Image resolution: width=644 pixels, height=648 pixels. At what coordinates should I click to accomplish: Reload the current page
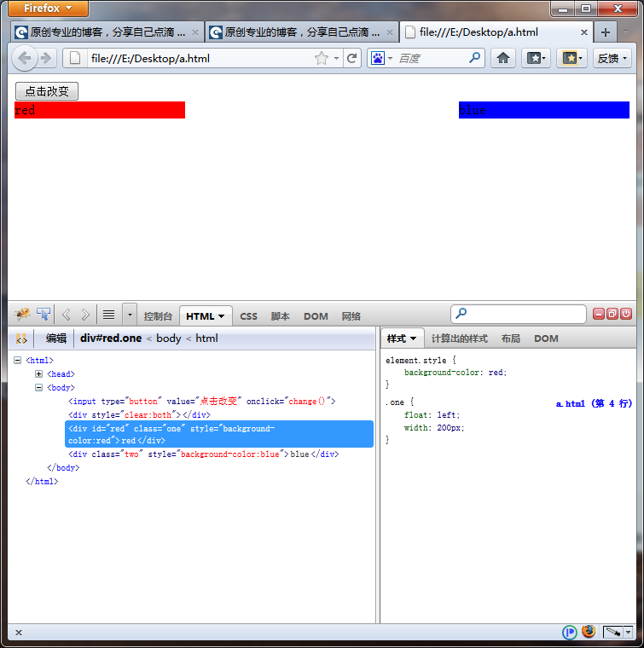click(351, 58)
